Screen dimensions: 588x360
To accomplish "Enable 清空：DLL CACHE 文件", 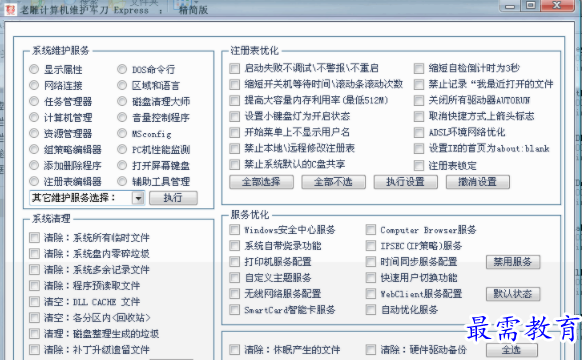I will (x=34, y=302).
